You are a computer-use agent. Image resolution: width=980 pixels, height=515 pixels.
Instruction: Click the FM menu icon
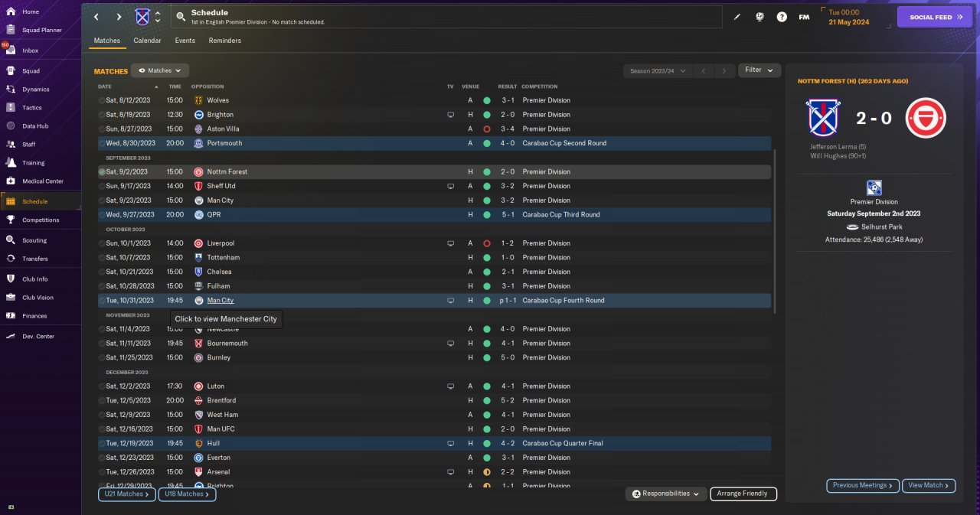[x=804, y=17]
